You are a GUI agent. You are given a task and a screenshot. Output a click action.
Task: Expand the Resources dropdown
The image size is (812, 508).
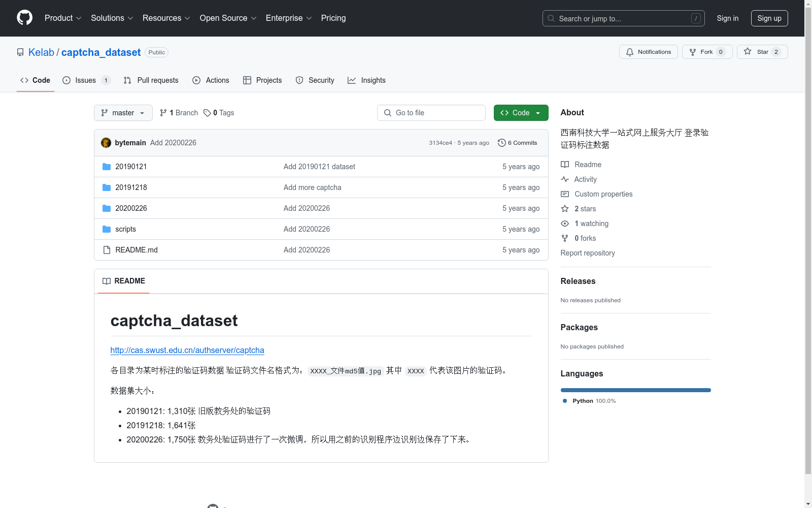tap(166, 18)
